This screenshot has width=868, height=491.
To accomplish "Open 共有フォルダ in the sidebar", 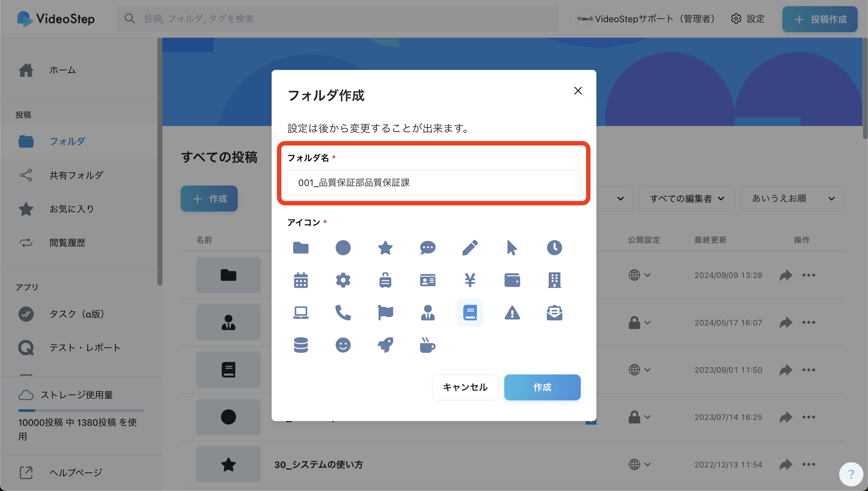I will coord(76,175).
